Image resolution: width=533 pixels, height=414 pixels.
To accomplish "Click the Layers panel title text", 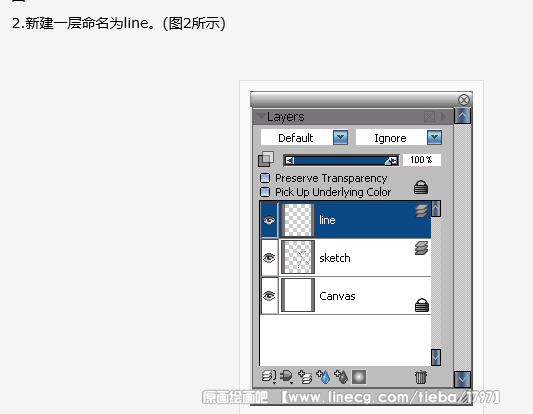I will (286, 117).
